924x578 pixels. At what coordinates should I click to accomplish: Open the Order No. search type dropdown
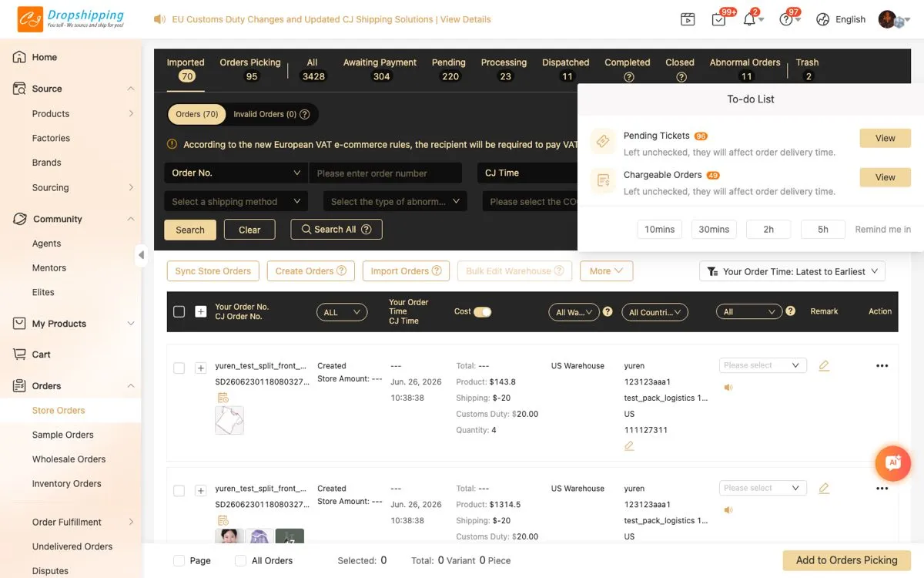[236, 173]
